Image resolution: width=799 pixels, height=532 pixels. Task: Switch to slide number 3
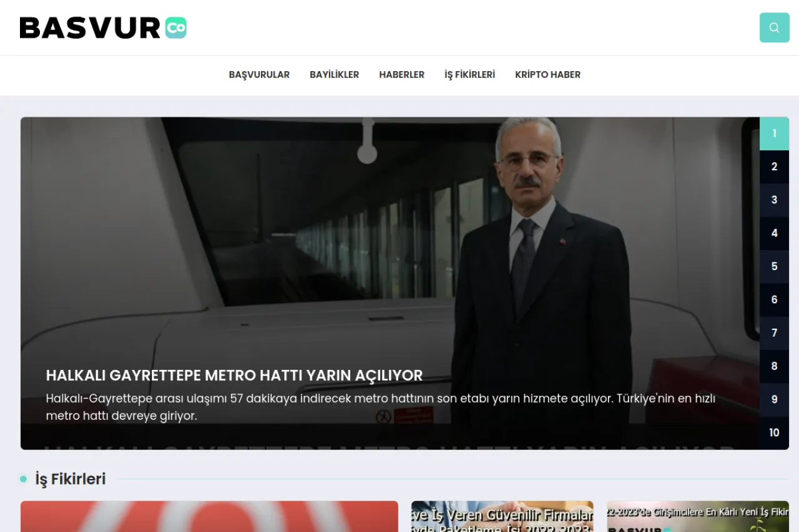pyautogui.click(x=774, y=200)
